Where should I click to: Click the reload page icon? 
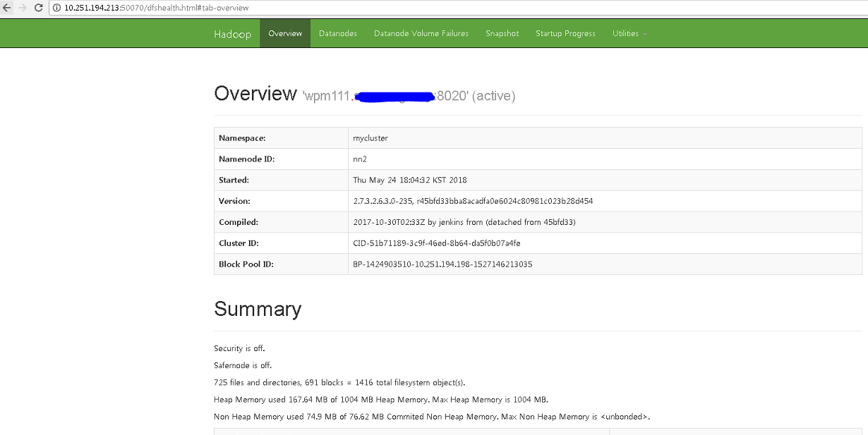click(x=40, y=7)
